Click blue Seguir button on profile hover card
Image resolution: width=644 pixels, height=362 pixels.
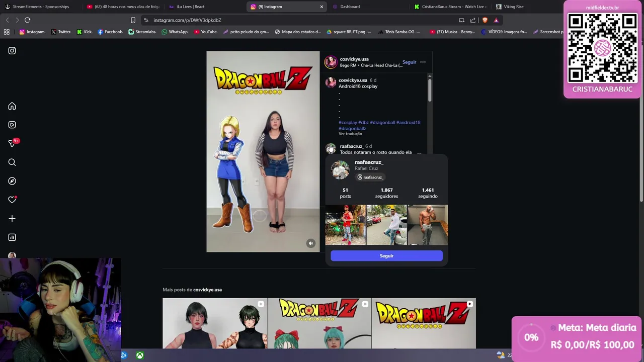point(386,256)
